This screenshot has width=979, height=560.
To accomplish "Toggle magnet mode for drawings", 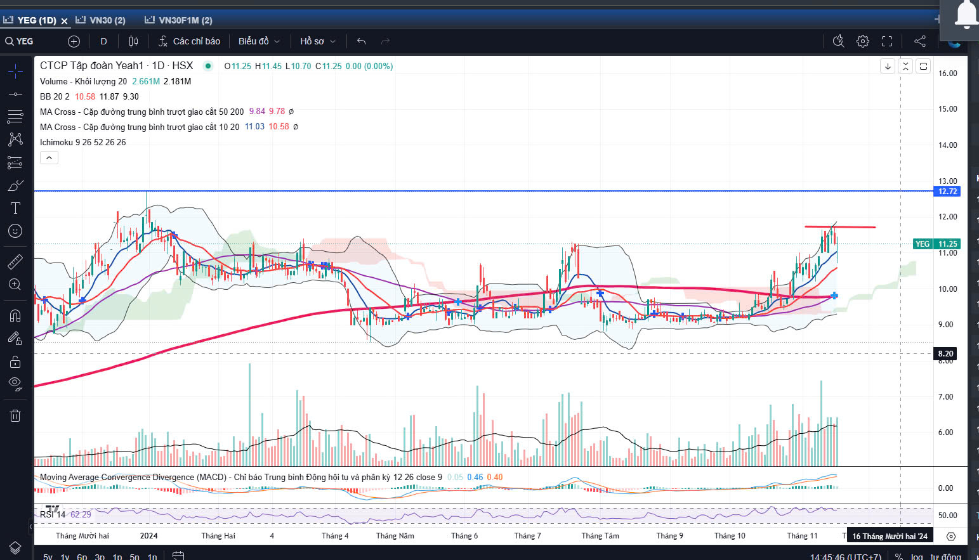I will pos(15,315).
